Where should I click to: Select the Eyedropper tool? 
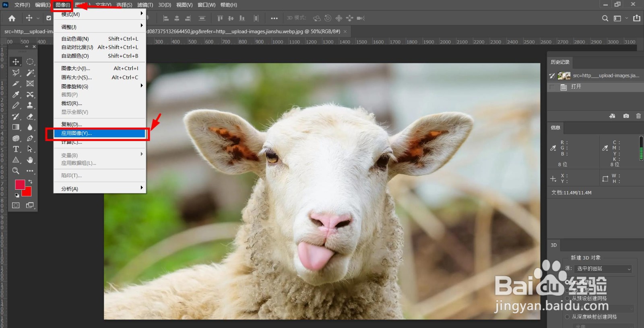click(x=16, y=94)
